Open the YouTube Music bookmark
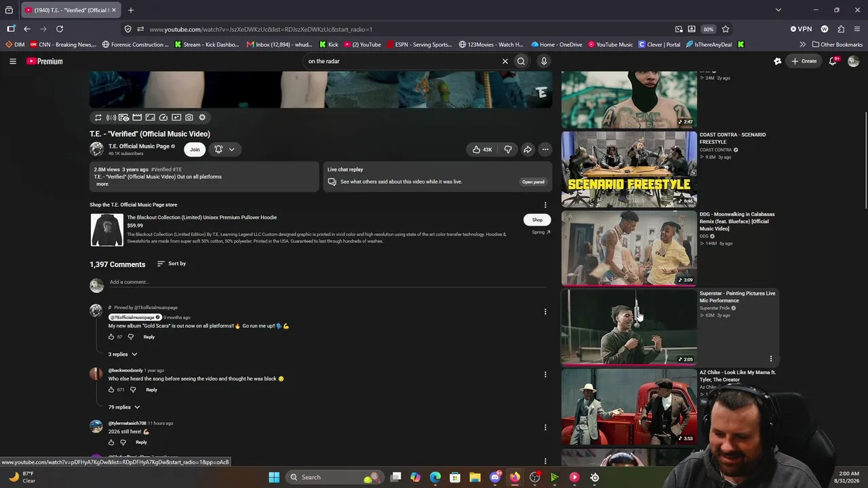The width and height of the screenshot is (868, 488). point(610,45)
